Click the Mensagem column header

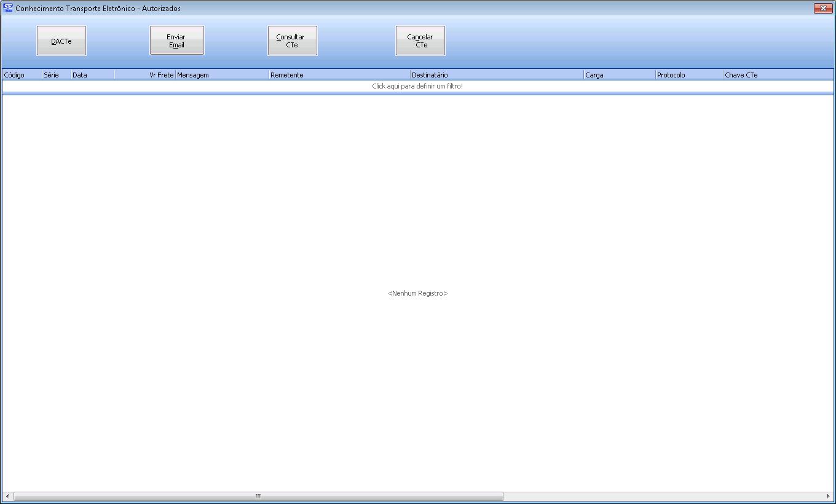point(222,75)
